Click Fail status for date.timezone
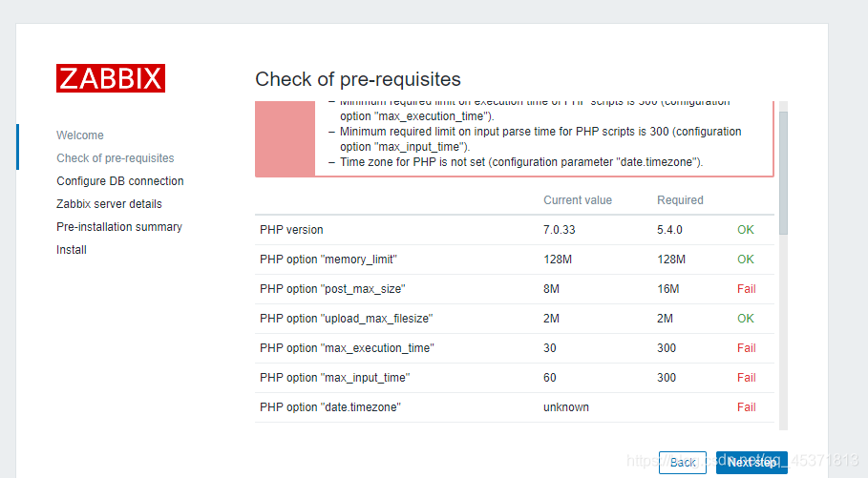This screenshot has height=478, width=868. pyautogui.click(x=746, y=407)
